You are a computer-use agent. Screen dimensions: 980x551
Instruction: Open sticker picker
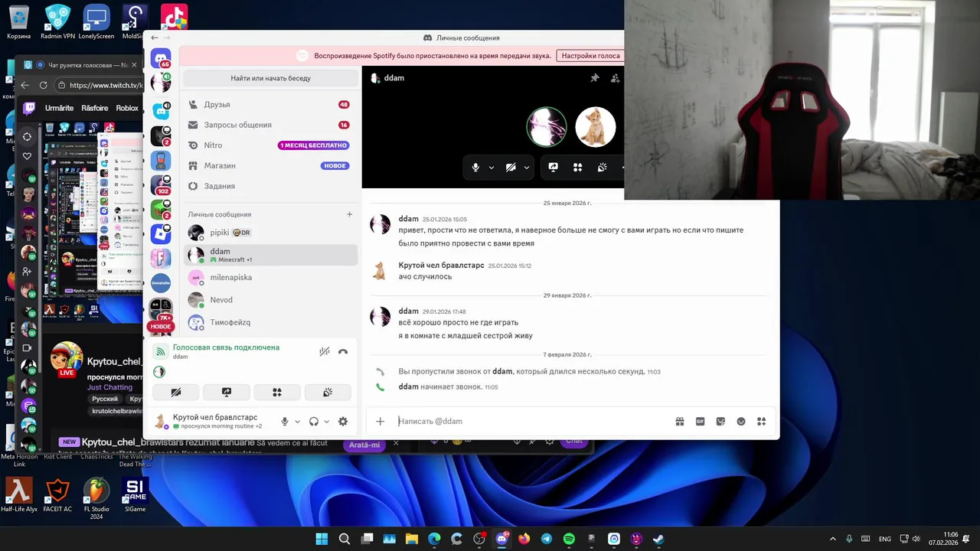tap(720, 421)
